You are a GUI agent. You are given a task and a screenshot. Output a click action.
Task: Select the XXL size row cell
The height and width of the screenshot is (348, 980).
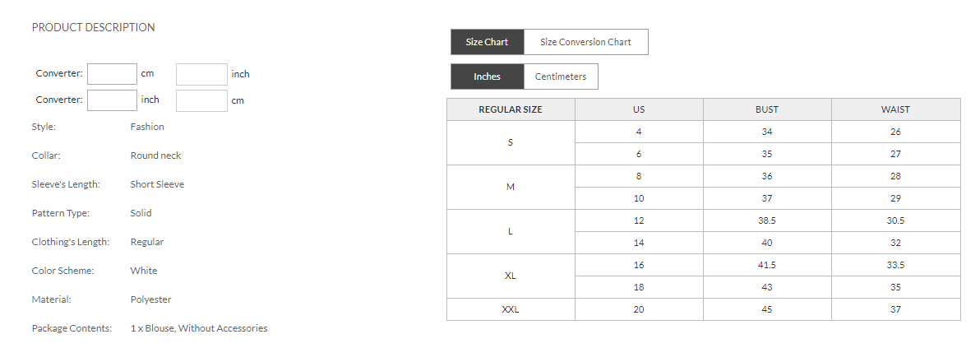coord(511,309)
